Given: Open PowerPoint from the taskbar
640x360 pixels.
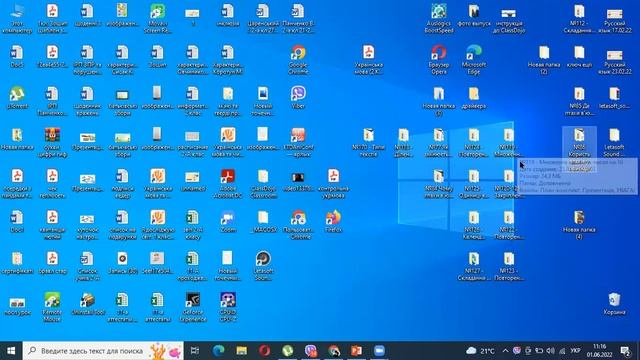Looking at the screenshot, I should pos(356,351).
